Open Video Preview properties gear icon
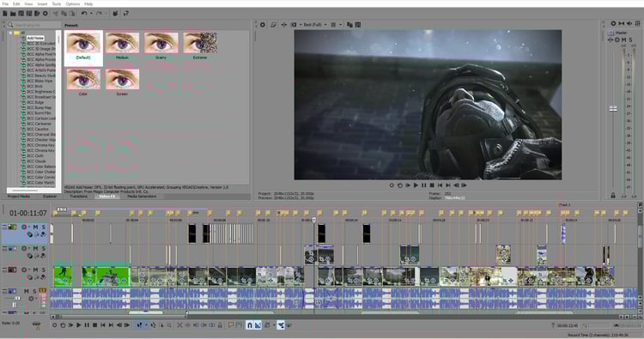The height and width of the screenshot is (339, 644). click(263, 25)
